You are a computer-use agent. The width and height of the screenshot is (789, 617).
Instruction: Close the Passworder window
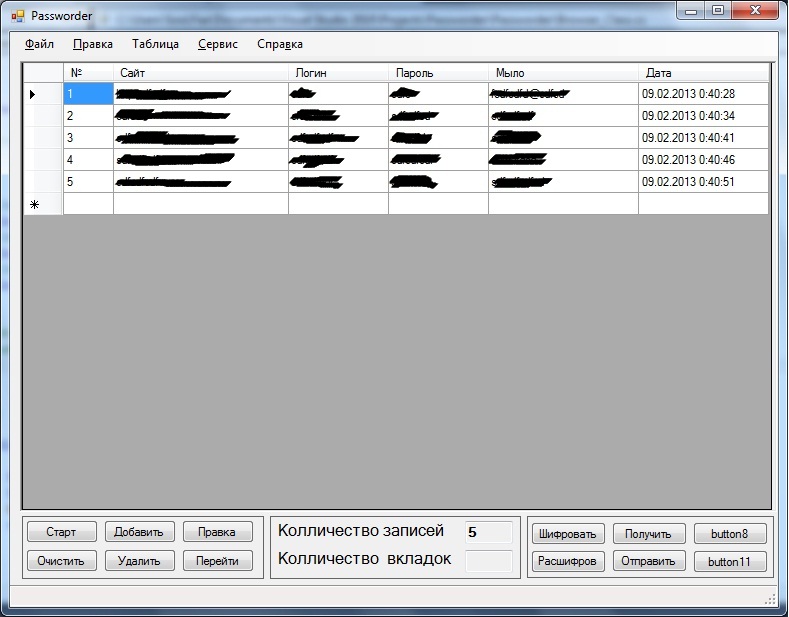pyautogui.click(x=755, y=11)
